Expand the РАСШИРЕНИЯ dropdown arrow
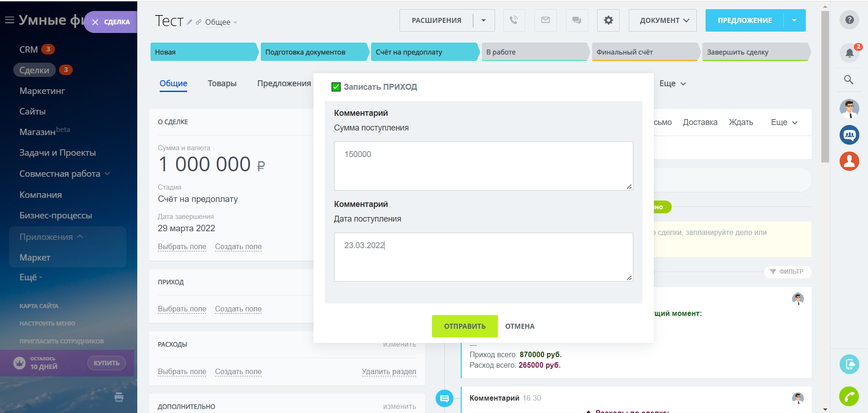The height and width of the screenshot is (413, 868). pos(484,20)
